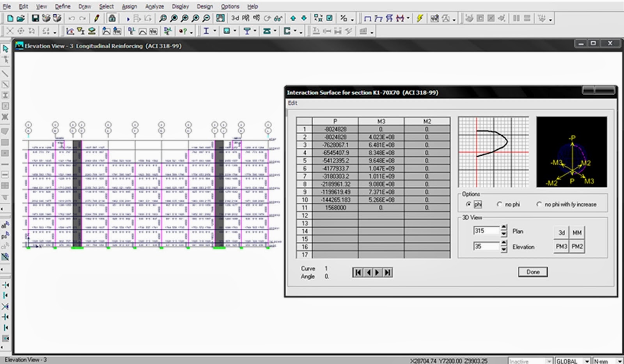Decrease the Elevation angle with down spinner

(504, 249)
